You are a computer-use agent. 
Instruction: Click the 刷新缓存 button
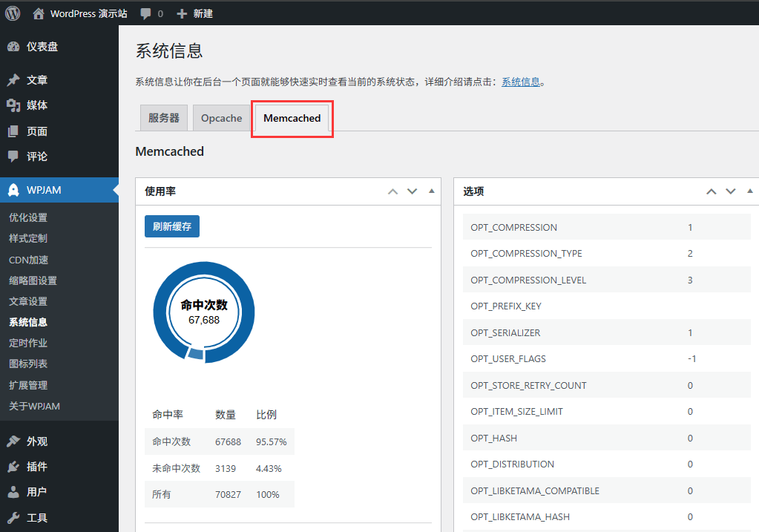[171, 227]
